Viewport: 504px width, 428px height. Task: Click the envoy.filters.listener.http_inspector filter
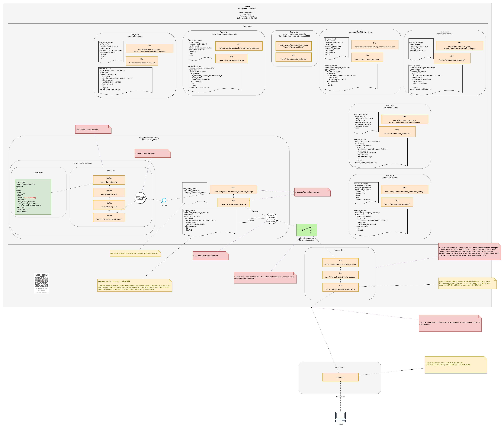[340, 263]
